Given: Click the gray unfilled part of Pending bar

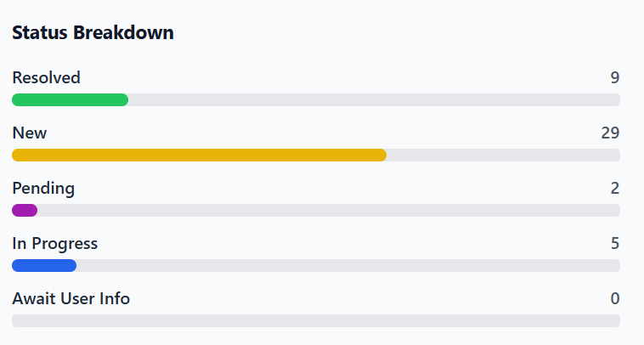Looking at the screenshot, I should [x=328, y=211].
